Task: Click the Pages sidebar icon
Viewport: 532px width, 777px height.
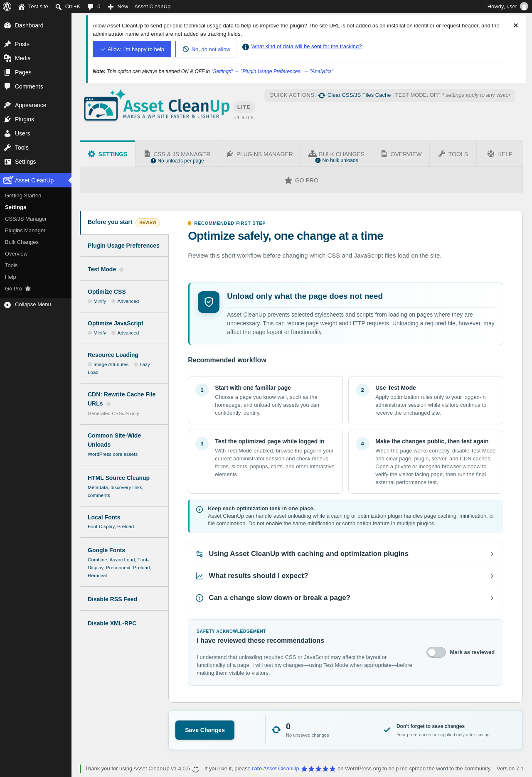Action: pyautogui.click(x=7, y=72)
